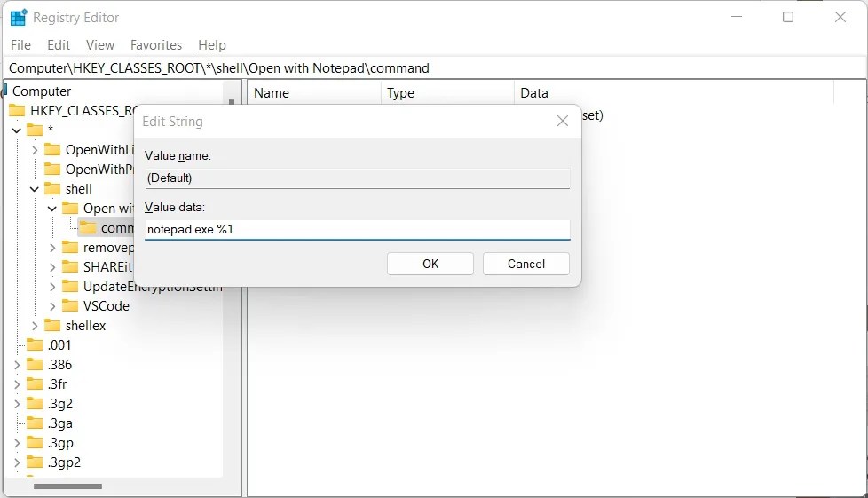Click the .3gp folder icon

35,443
